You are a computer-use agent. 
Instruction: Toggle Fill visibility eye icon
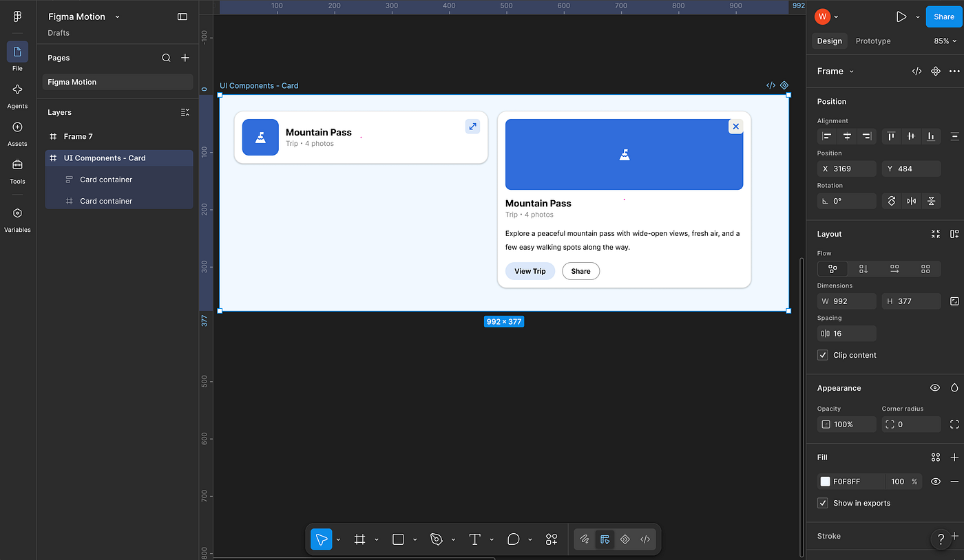[x=935, y=482]
